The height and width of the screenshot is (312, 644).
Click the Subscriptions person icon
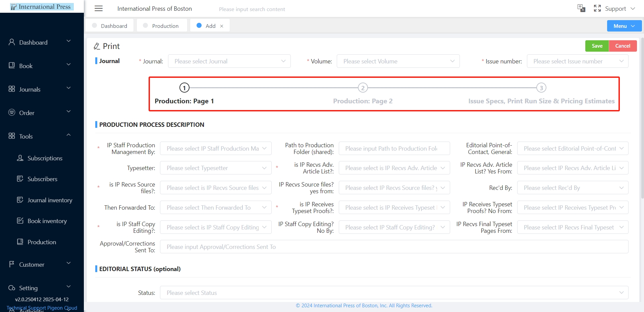20,158
